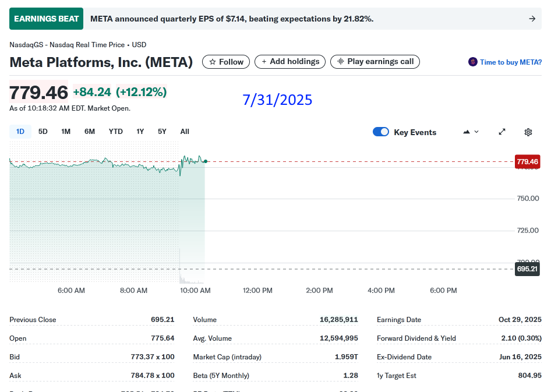Click the EARNINGS BEAT badge
The image size is (551, 392).
[47, 19]
